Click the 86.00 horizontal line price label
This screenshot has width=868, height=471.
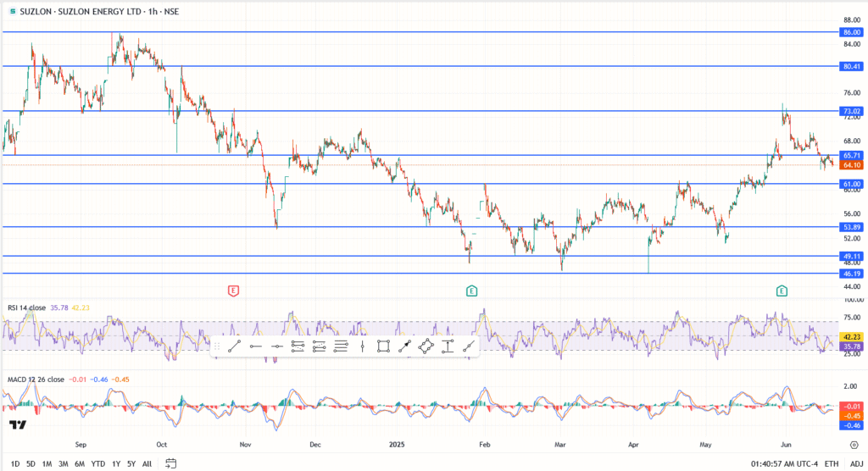[x=850, y=32]
